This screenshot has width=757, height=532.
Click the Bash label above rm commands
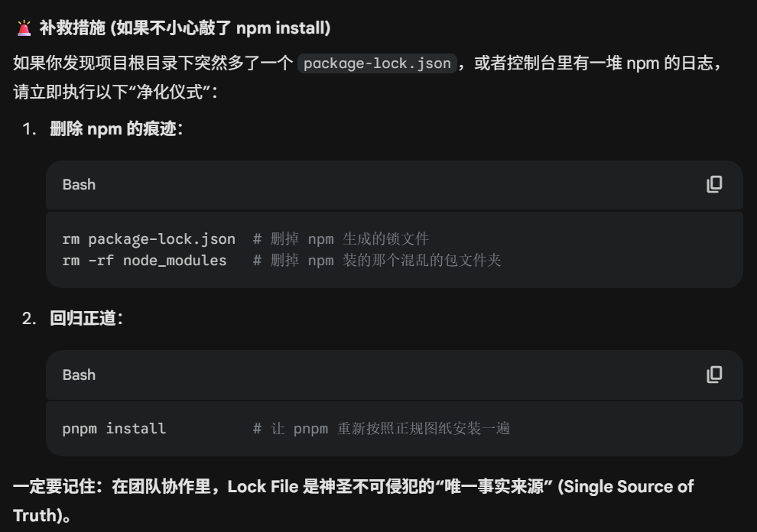(79, 184)
